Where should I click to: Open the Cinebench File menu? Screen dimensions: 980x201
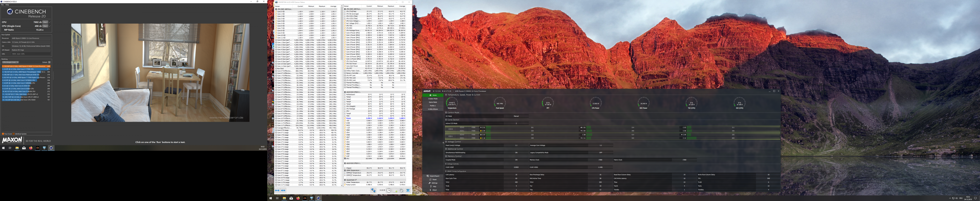2,5
